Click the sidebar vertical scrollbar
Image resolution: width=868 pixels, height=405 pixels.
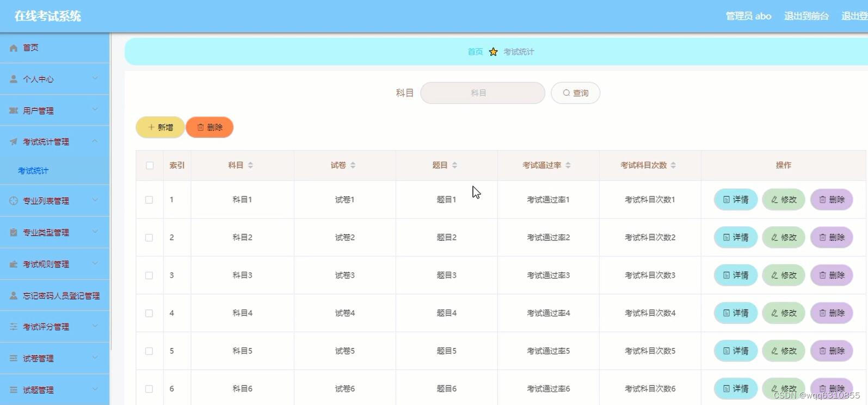click(x=111, y=190)
